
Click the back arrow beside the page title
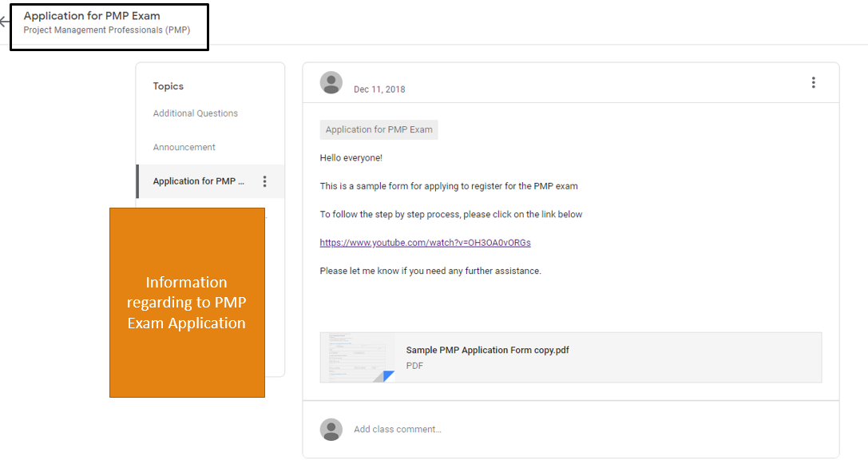tap(4, 22)
